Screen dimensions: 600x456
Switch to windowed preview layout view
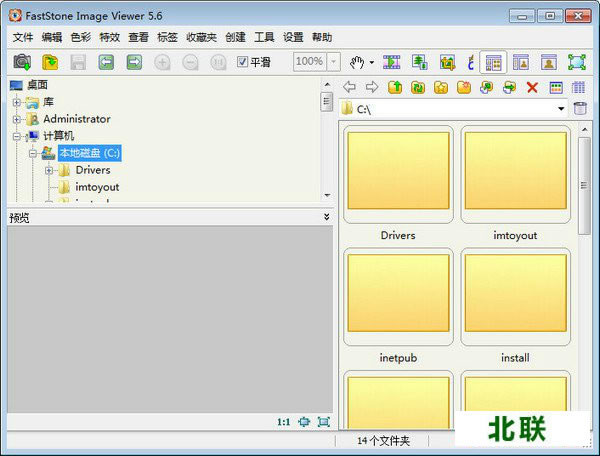coord(521,62)
